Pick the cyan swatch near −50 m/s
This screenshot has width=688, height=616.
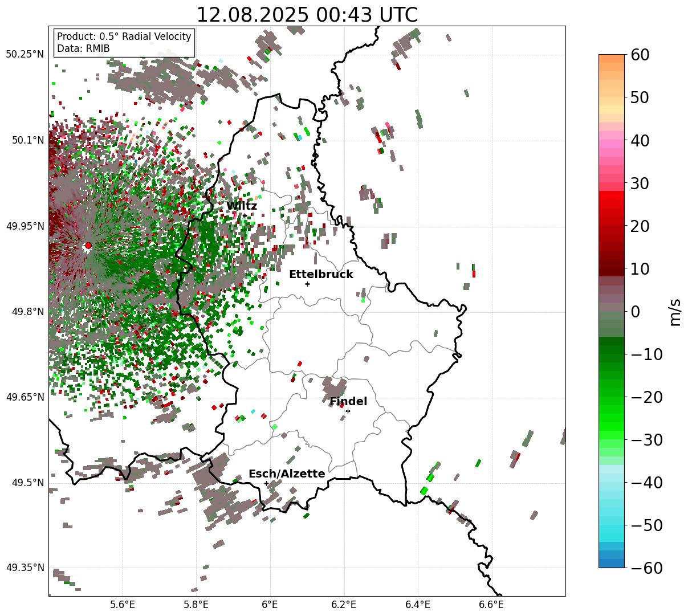pos(612,529)
